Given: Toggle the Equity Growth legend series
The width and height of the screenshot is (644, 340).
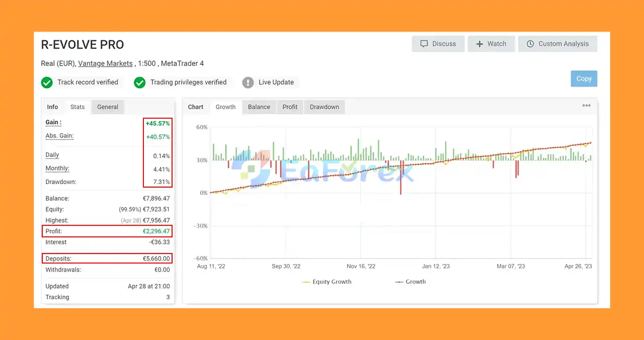Looking at the screenshot, I should click(x=327, y=282).
